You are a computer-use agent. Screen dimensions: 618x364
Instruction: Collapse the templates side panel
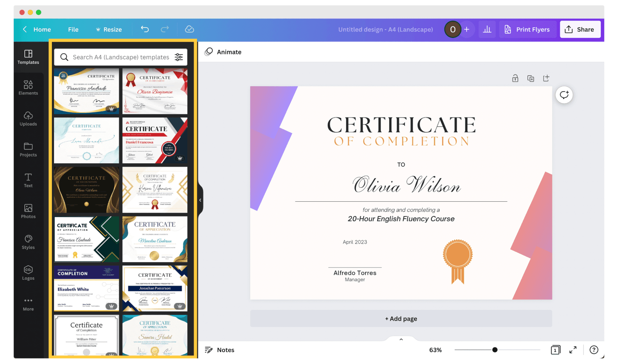200,200
